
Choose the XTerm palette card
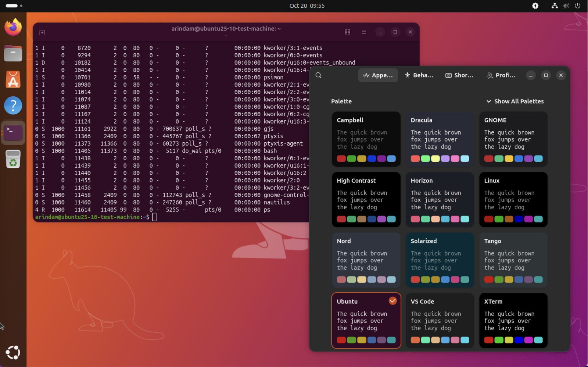tap(513, 320)
